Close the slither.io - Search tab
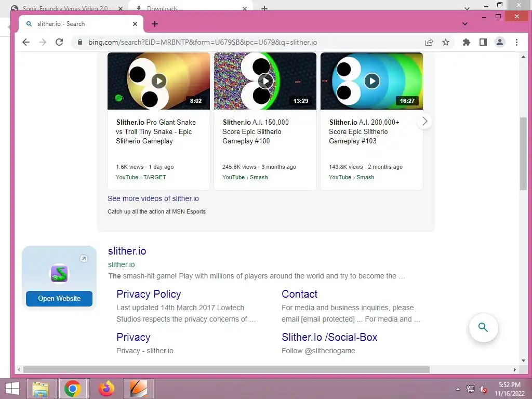 click(x=135, y=24)
